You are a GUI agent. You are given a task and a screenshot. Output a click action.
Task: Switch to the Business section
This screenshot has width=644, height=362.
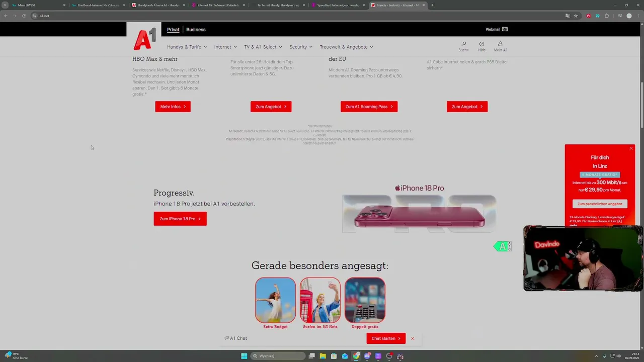click(x=196, y=29)
